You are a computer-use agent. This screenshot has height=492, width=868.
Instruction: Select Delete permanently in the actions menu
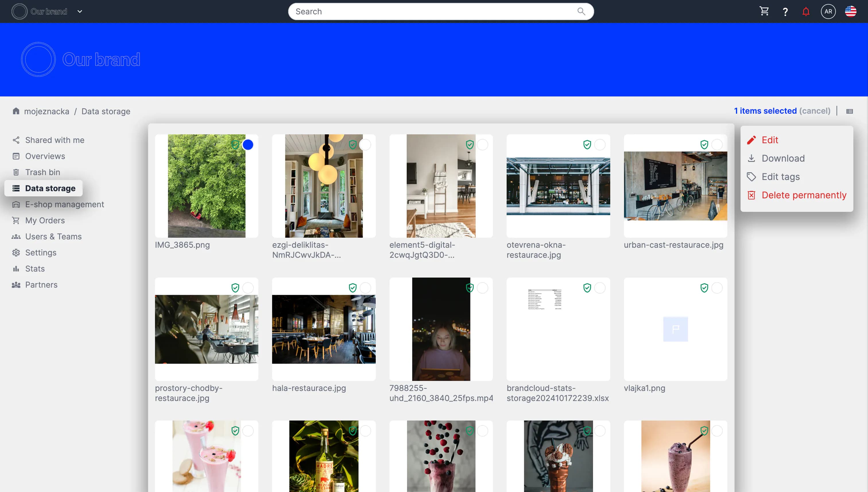click(804, 195)
